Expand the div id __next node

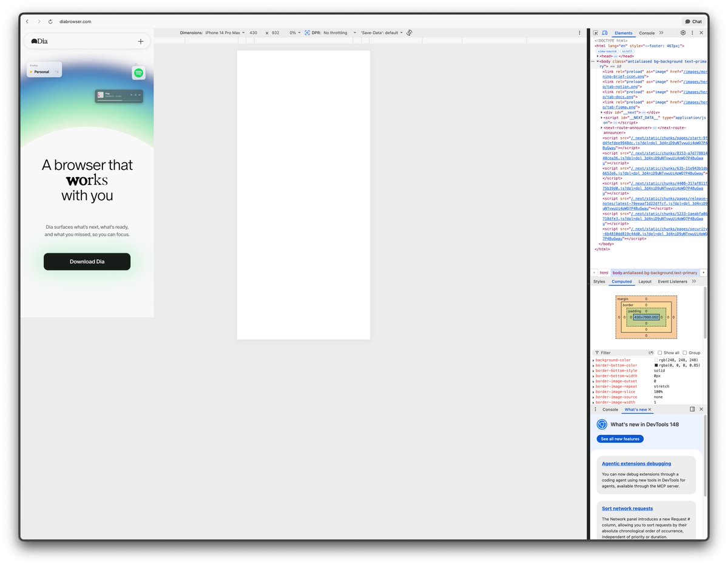pyautogui.click(x=602, y=112)
